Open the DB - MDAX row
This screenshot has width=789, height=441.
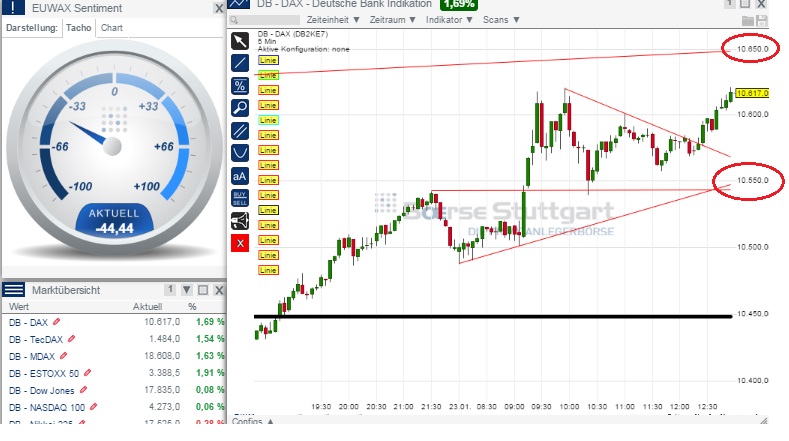point(114,356)
